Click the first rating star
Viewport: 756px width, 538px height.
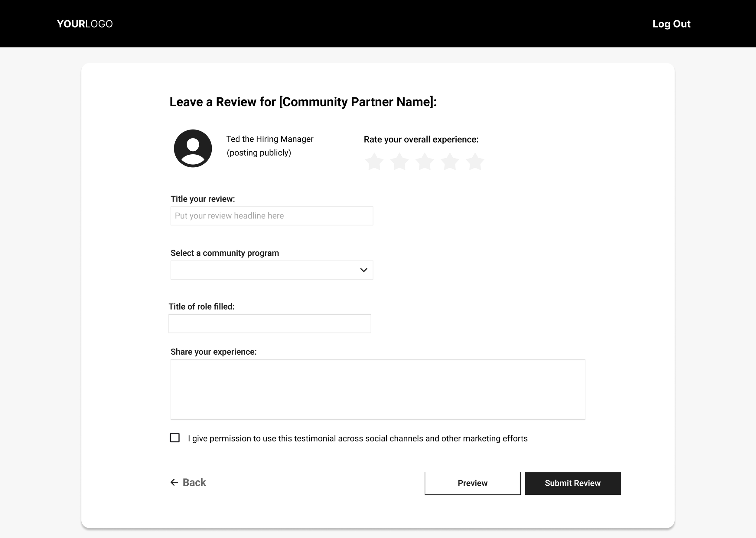point(374,162)
